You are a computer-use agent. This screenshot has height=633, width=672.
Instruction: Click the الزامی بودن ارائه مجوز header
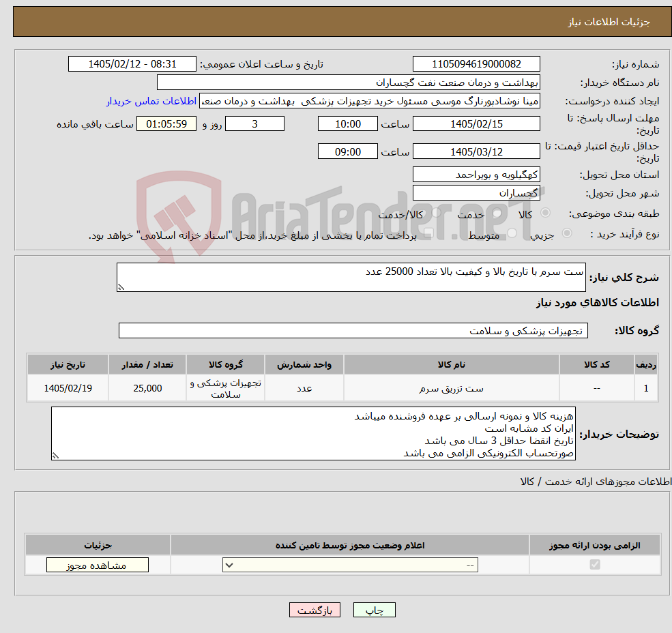(x=595, y=545)
